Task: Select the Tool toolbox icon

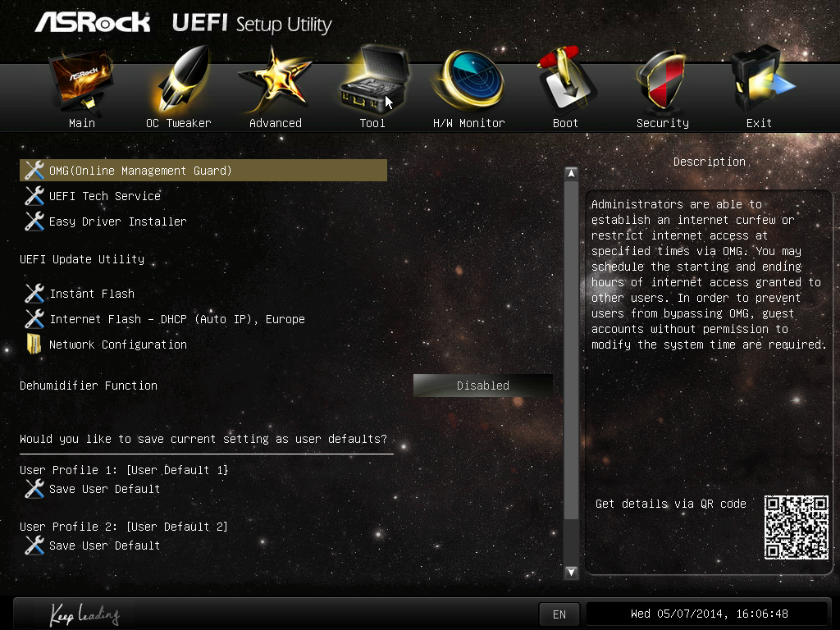Action: [374, 80]
